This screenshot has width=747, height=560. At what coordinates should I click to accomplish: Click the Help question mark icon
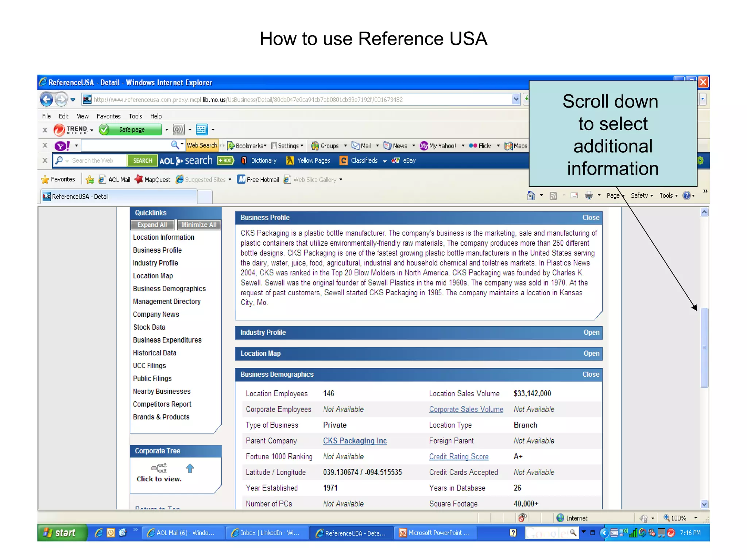pyautogui.click(x=686, y=195)
